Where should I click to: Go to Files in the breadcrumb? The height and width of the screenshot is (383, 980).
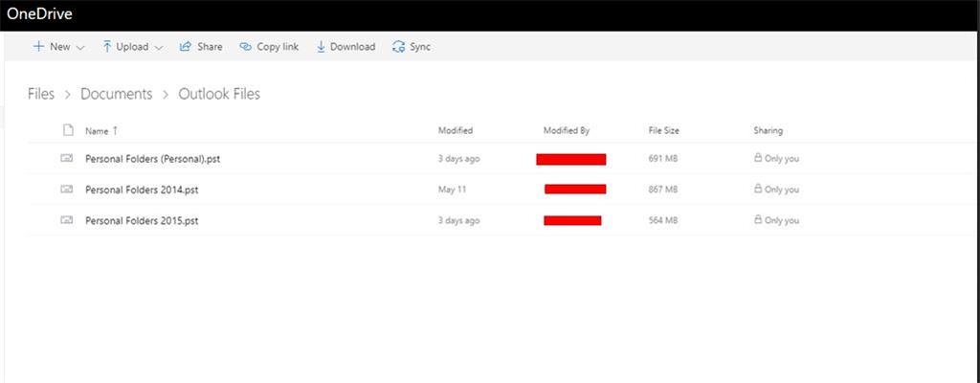pos(41,94)
